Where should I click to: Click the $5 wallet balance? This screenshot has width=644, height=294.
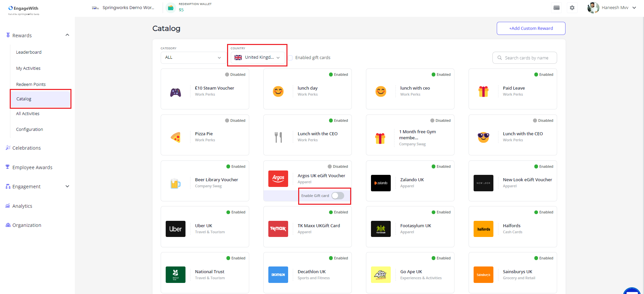(x=181, y=10)
